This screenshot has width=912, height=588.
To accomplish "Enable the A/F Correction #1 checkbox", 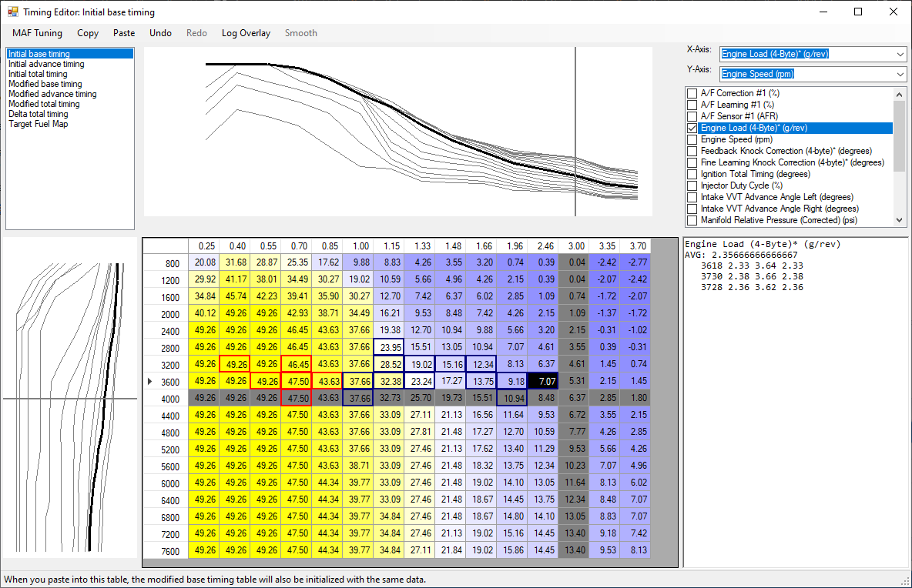I will 692,93.
